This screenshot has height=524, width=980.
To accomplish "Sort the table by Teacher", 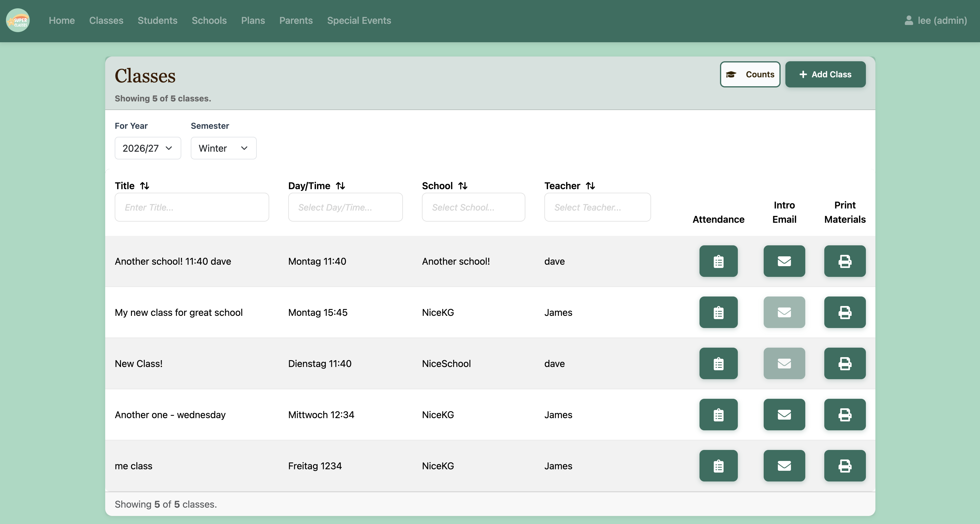I will point(590,186).
